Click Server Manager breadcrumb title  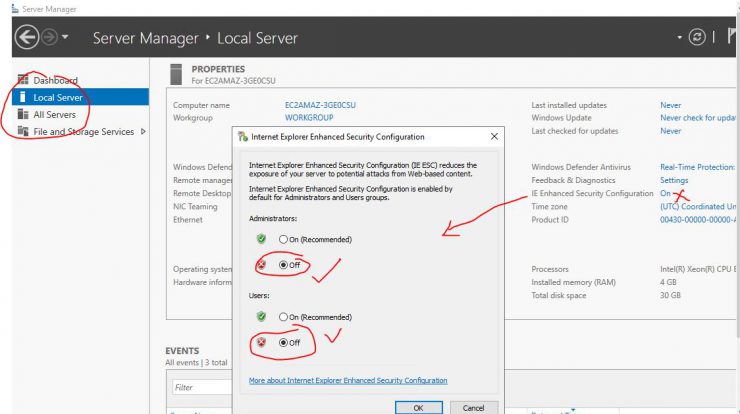pyautogui.click(x=145, y=38)
